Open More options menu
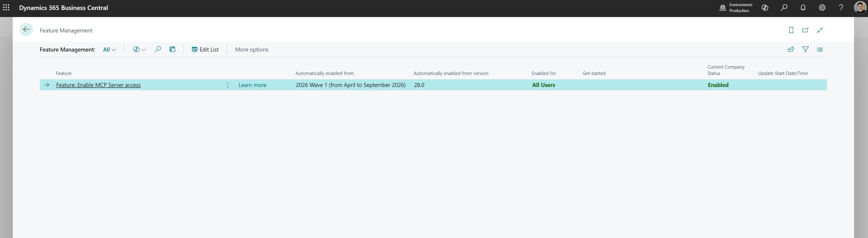 [252, 50]
